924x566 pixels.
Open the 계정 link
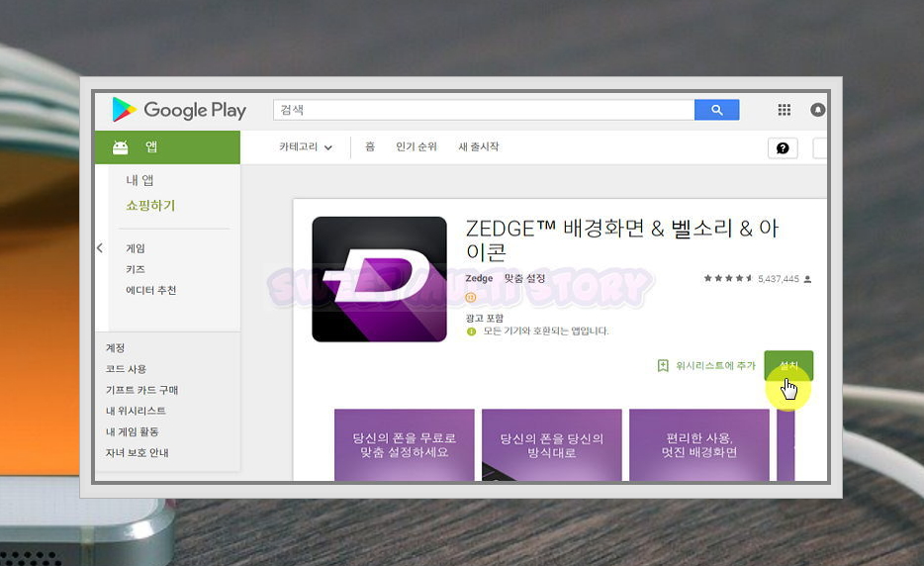coord(115,348)
